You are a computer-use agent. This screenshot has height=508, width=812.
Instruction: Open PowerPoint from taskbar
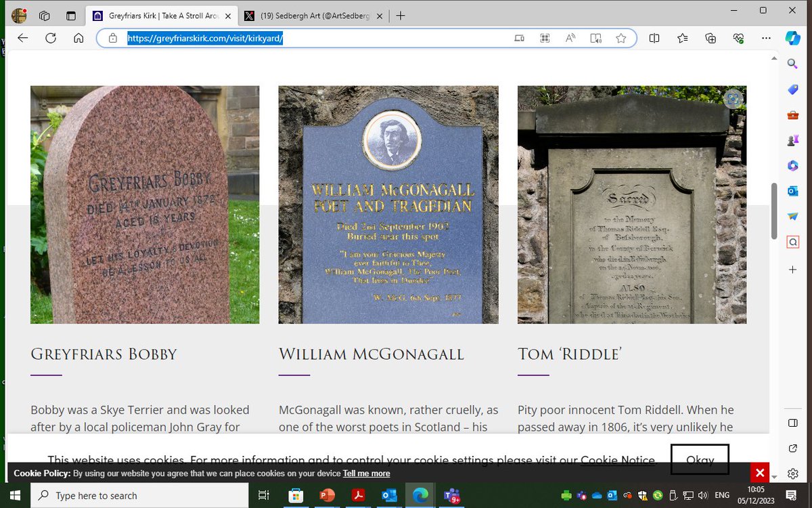point(327,495)
